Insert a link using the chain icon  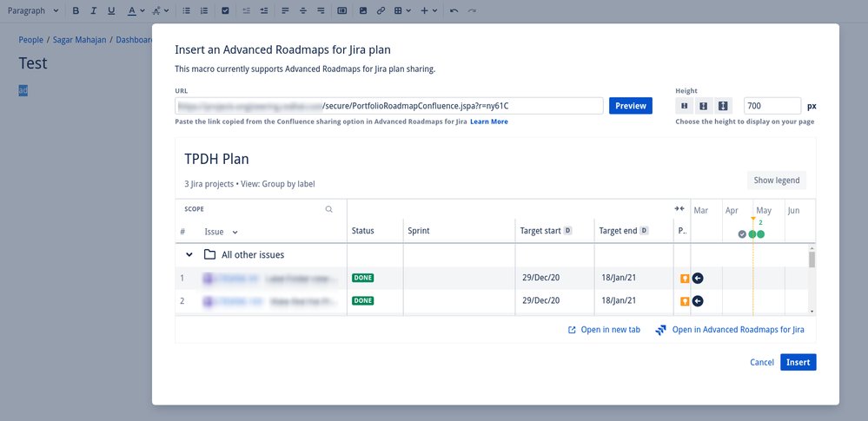coord(381,10)
